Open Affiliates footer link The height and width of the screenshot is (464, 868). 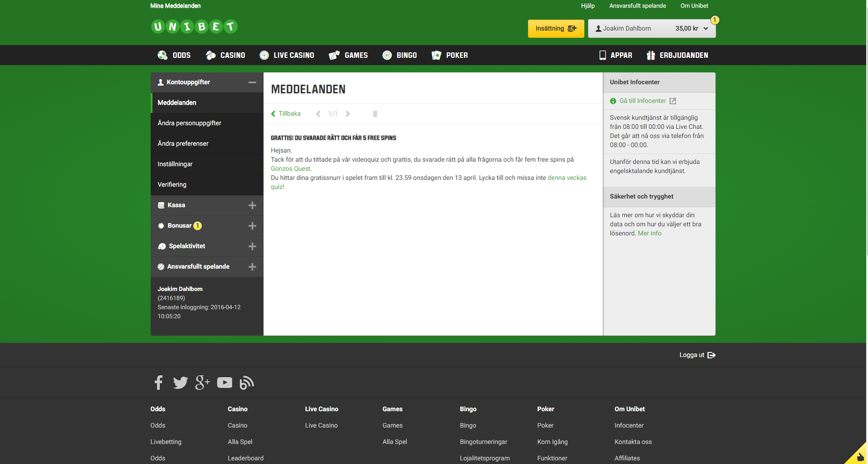pyautogui.click(x=627, y=458)
